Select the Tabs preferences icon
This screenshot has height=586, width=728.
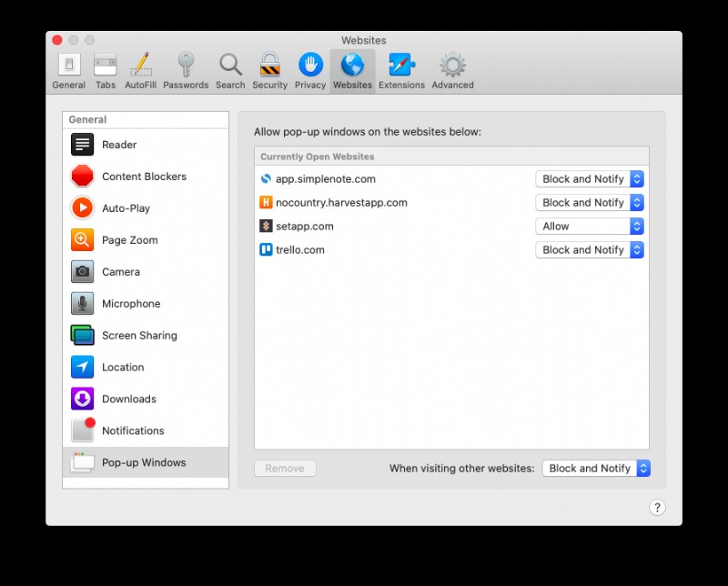[x=105, y=69]
